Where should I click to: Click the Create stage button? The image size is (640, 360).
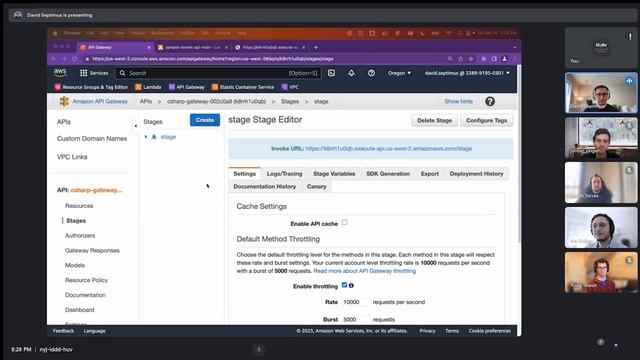click(x=205, y=120)
